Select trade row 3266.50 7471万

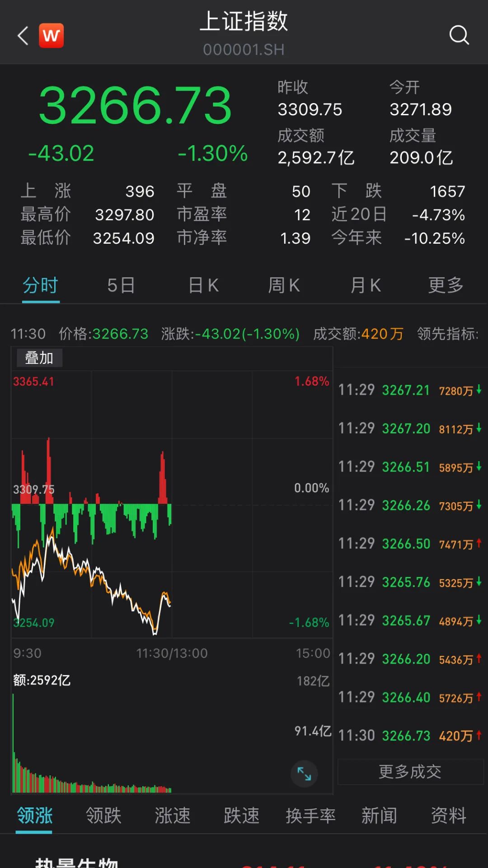point(410,544)
